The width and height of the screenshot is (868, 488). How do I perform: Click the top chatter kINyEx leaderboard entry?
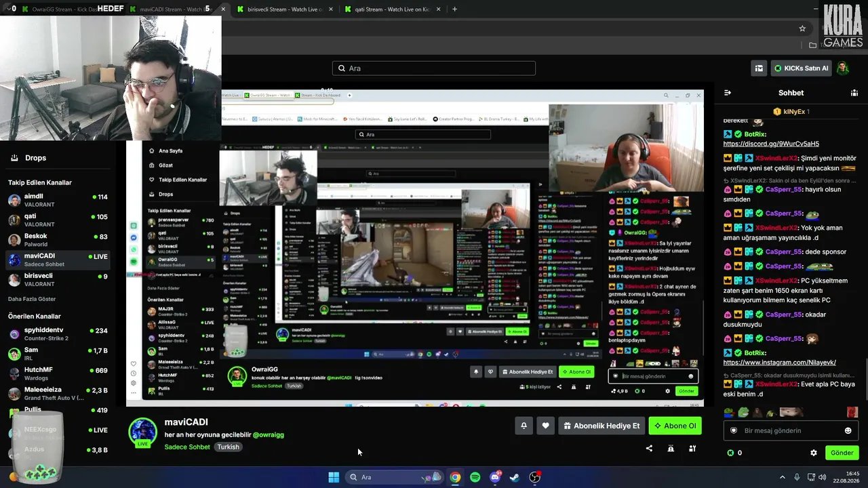click(791, 111)
